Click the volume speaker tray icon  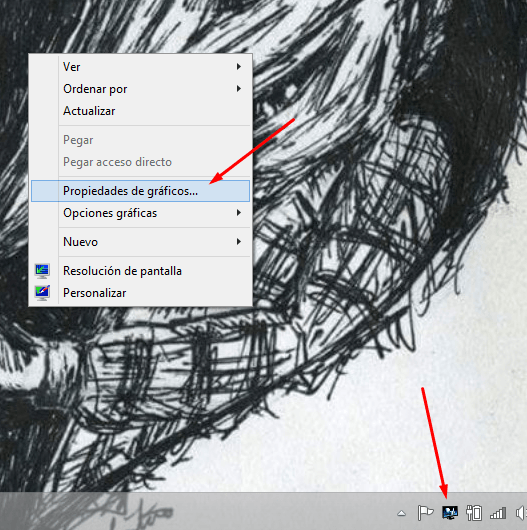[521, 513]
